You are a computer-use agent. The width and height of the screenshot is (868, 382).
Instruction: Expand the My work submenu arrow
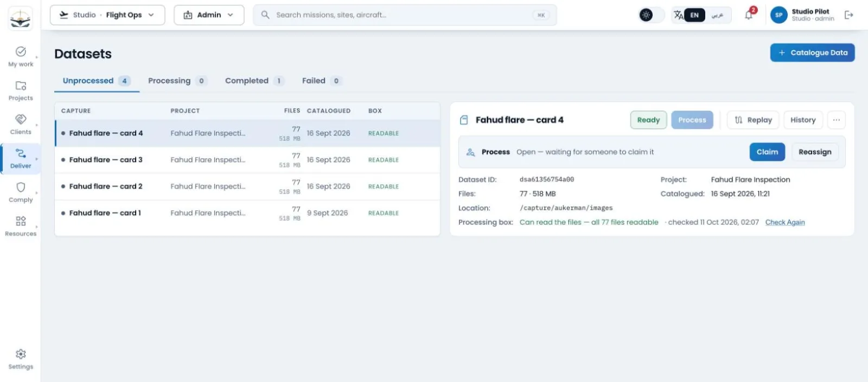click(x=37, y=57)
